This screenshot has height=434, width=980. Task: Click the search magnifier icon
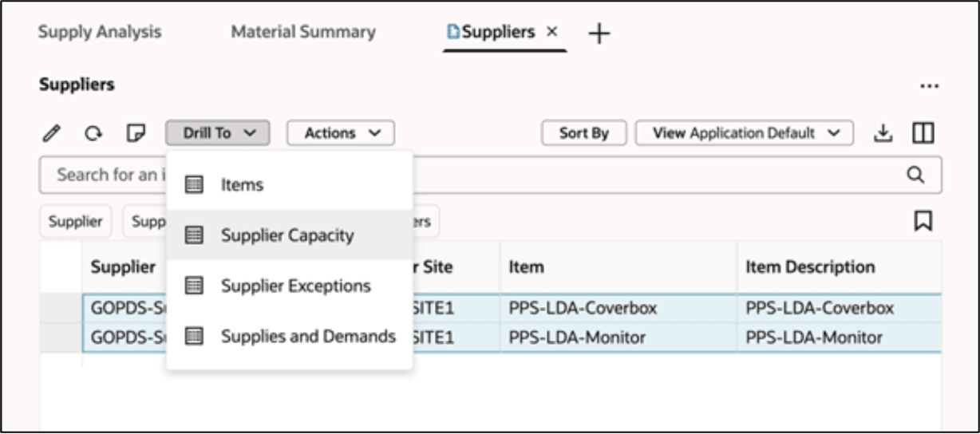(916, 176)
